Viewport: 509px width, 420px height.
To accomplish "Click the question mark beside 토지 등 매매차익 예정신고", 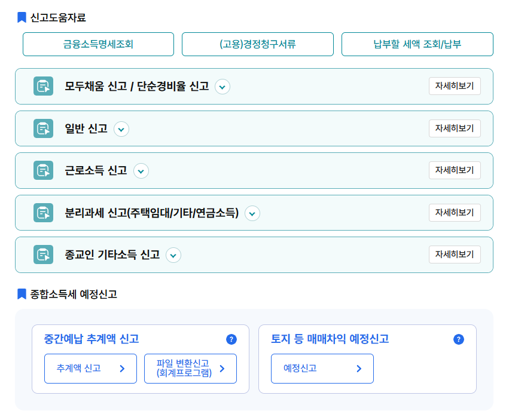I will (459, 339).
